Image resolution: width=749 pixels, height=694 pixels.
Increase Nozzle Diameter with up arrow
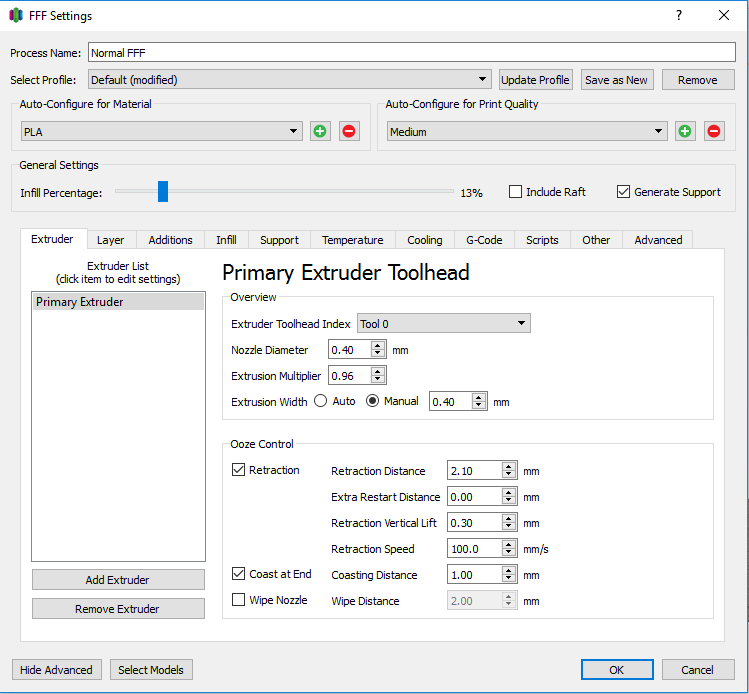click(x=378, y=345)
